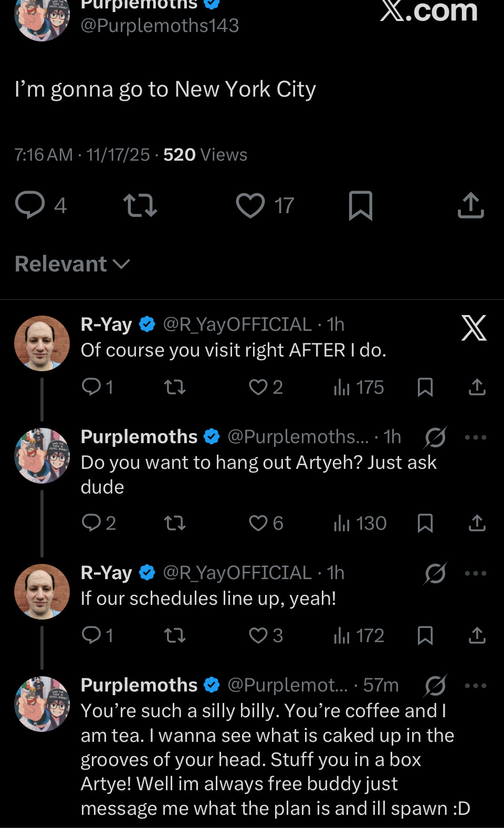Open more options on "silly billy" reply
504x828 pixels.
click(476, 686)
